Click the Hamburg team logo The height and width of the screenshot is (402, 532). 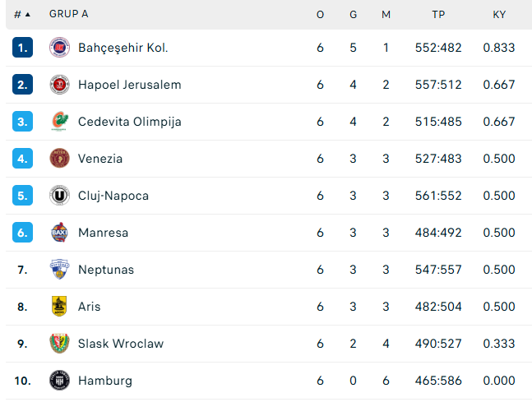(59, 381)
